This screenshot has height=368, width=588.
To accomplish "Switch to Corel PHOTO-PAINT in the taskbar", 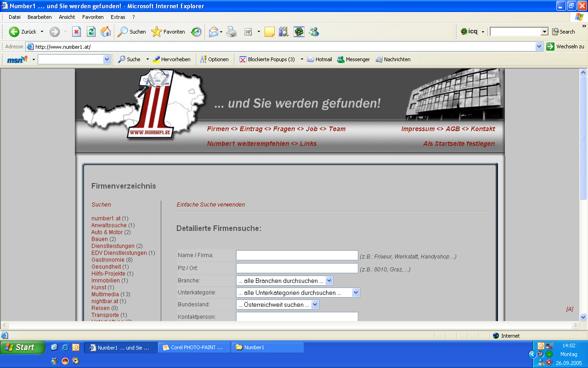I will tap(194, 348).
